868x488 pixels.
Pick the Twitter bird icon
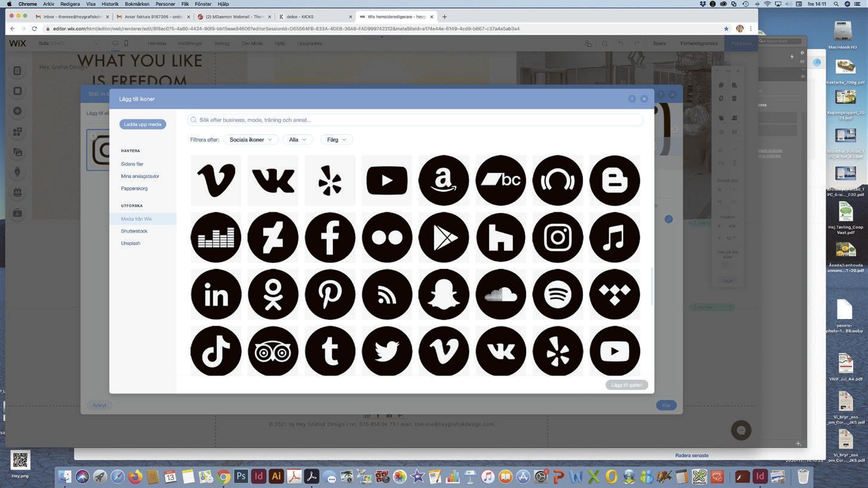pyautogui.click(x=387, y=351)
